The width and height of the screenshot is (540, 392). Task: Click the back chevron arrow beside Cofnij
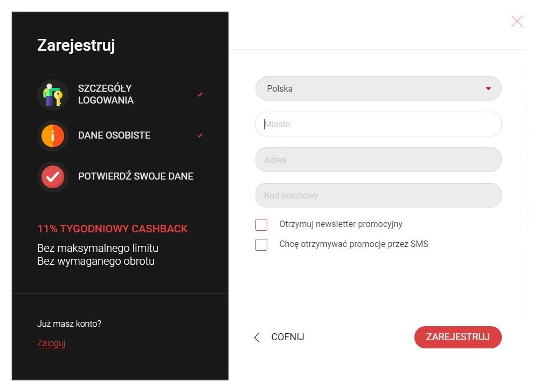point(257,338)
